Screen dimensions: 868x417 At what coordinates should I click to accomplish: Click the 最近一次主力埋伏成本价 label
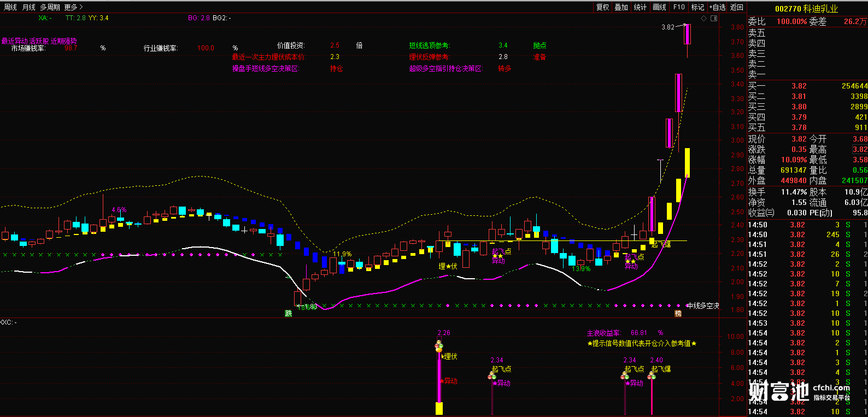tap(268, 57)
